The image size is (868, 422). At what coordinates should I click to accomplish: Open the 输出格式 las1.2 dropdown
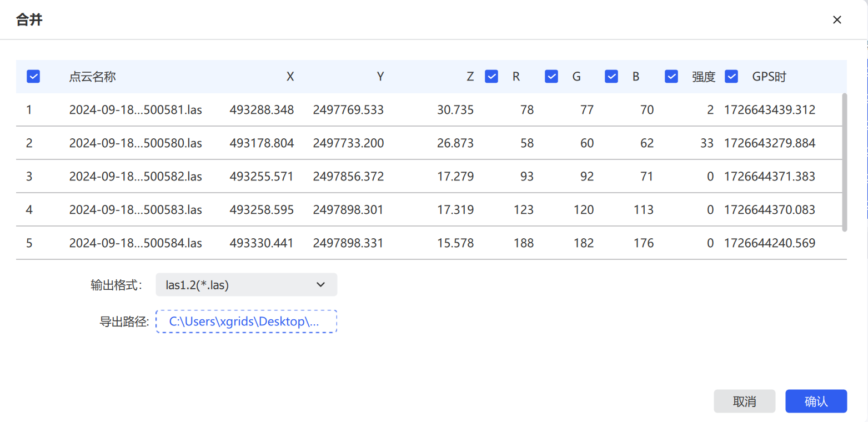pyautogui.click(x=247, y=284)
